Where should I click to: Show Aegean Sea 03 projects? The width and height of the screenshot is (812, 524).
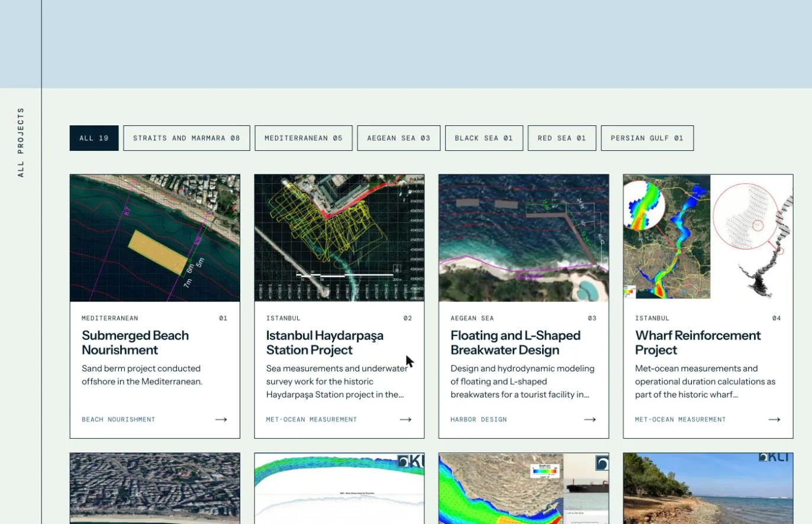pos(399,138)
